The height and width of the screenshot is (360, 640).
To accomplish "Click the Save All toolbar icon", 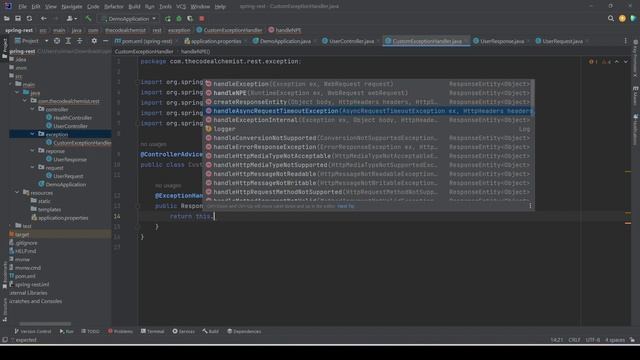I will (18, 18).
